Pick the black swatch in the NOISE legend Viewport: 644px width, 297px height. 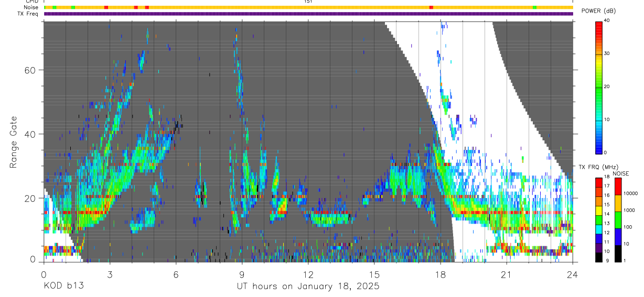coord(617,253)
